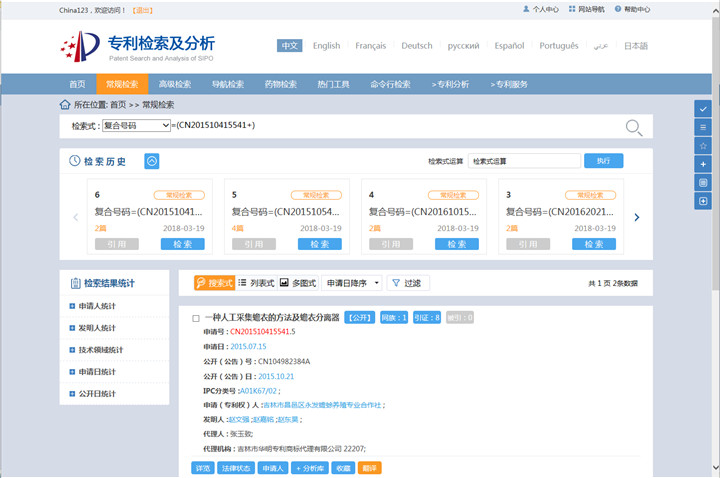The image size is (720, 478).
Task: Go to previous search history cards
Action: coord(75,217)
